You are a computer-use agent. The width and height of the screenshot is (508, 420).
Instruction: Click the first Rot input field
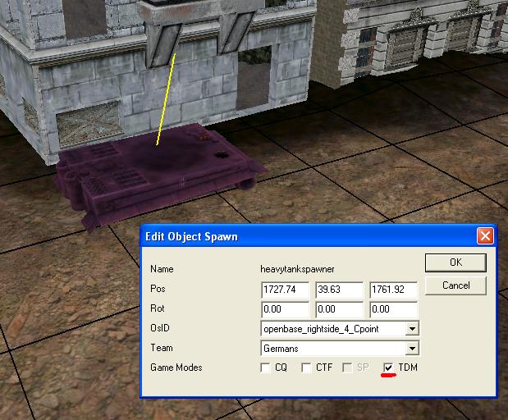(285, 309)
